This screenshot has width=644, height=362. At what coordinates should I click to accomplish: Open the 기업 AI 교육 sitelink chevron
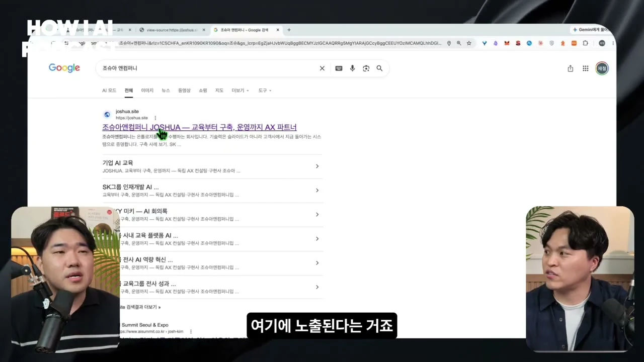click(x=317, y=166)
